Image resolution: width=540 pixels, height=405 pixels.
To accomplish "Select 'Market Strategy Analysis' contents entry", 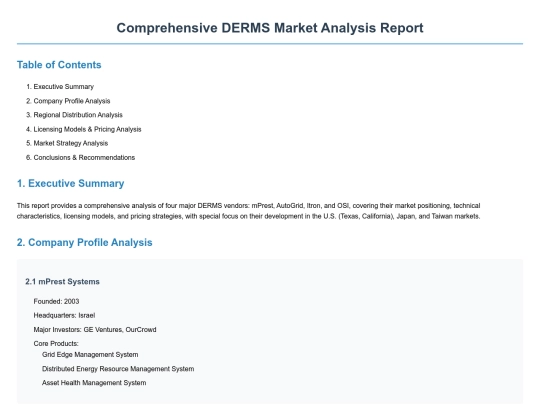I will click(71, 143).
